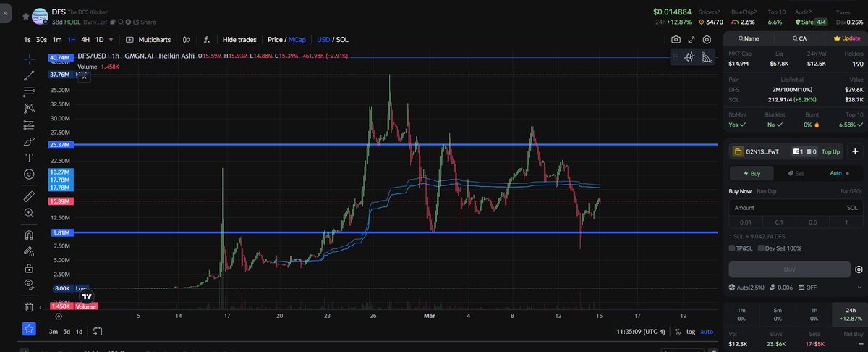868x352 pixels.
Task: Switch to the 30s timeframe
Action: tap(41, 40)
